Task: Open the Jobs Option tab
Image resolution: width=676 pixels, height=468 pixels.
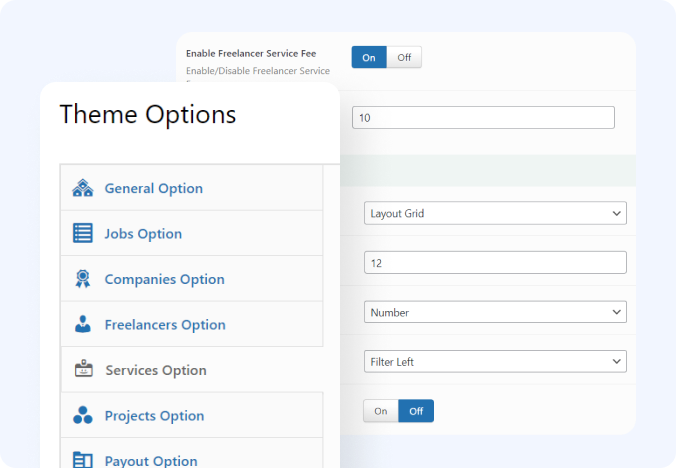Action: tap(191, 233)
